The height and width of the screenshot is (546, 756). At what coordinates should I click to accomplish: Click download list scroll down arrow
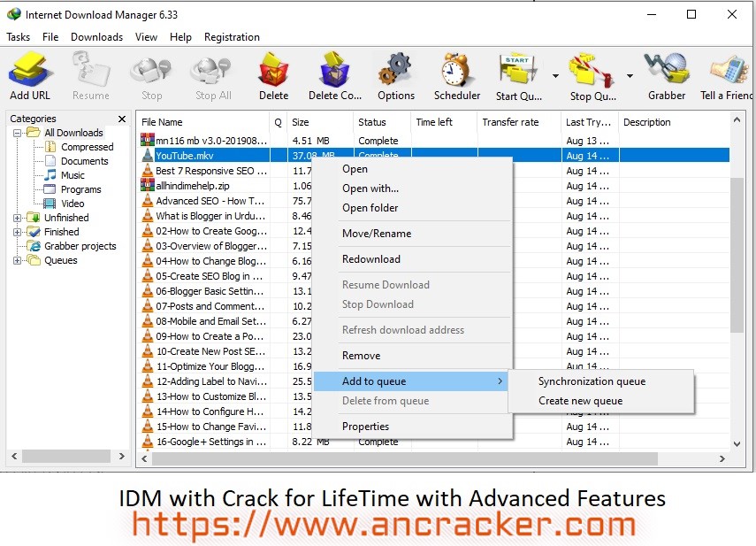[737, 443]
